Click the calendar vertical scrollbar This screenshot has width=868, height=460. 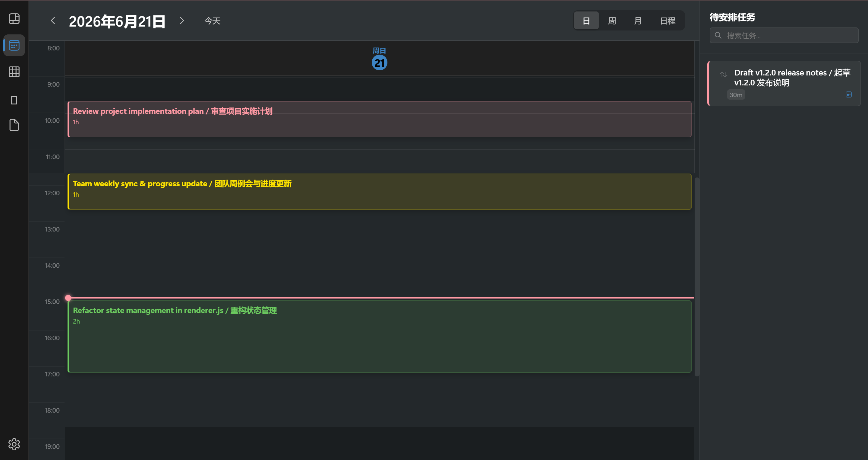[697, 276]
